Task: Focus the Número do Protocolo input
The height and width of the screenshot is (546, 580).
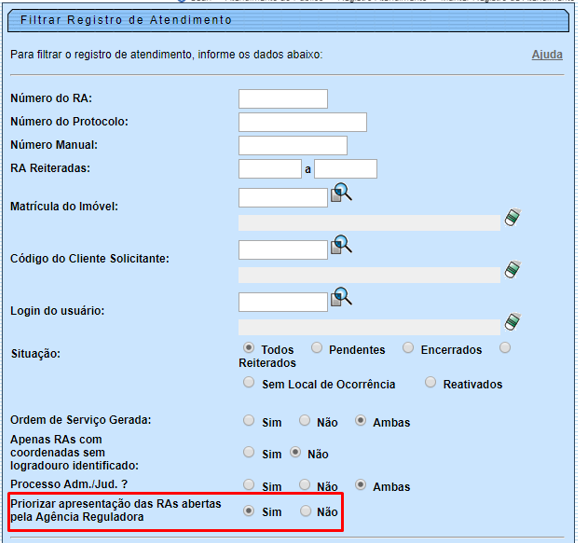Action: click(303, 122)
